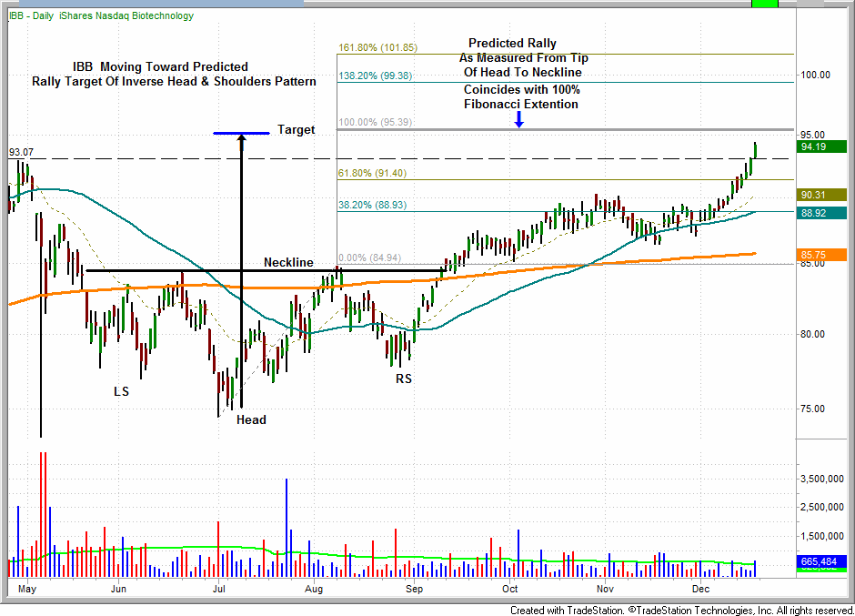The image size is (855, 616).
Task: Select the 138.20% (99.38) Fibonacci label
Action: [375, 76]
